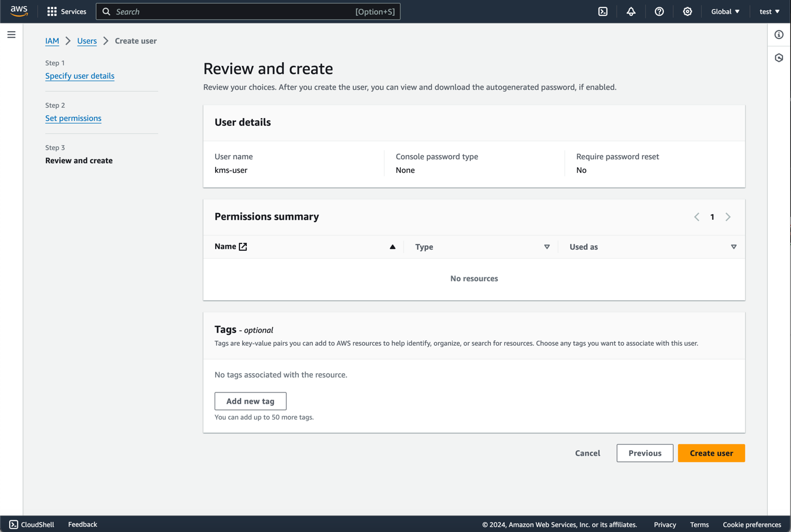Image resolution: width=791 pixels, height=532 pixels.
Task: Click Require password reset value No
Action: pos(582,170)
